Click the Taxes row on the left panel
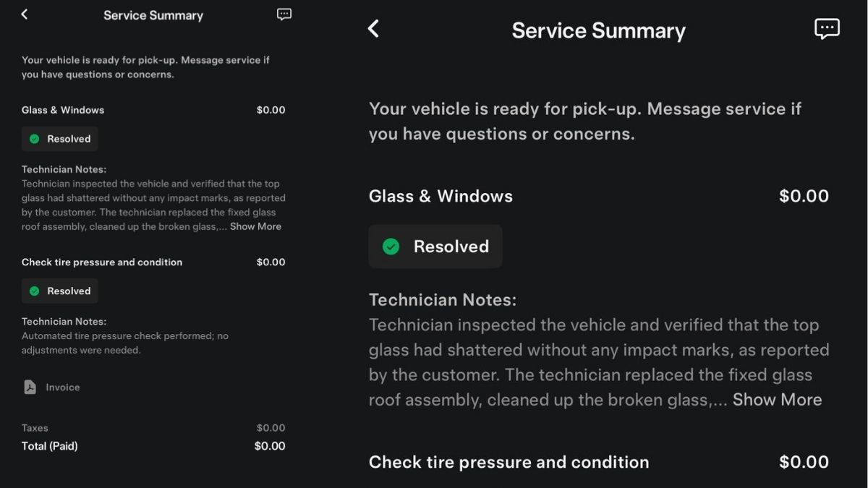868x488 pixels. pos(34,427)
